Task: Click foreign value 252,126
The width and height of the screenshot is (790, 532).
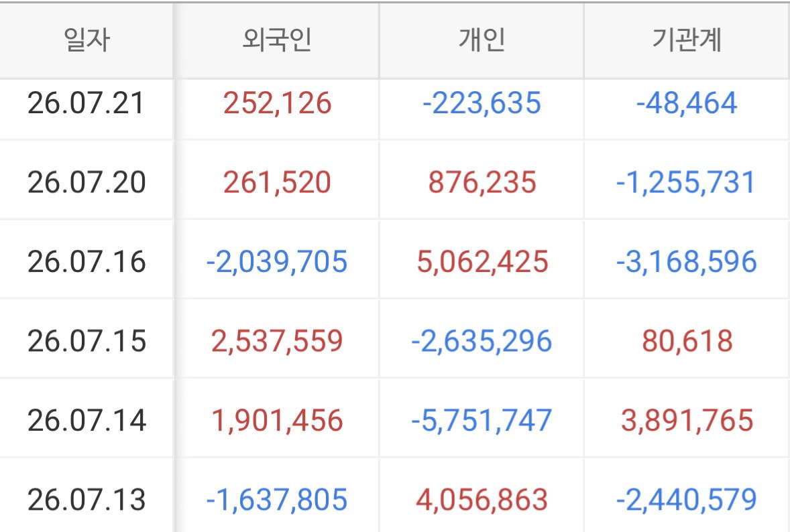Action: tap(277, 103)
